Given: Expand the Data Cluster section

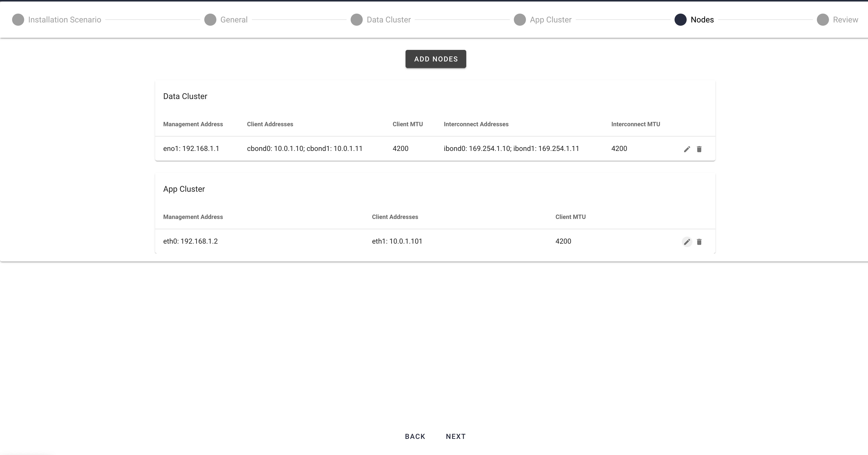Looking at the screenshot, I should (185, 96).
